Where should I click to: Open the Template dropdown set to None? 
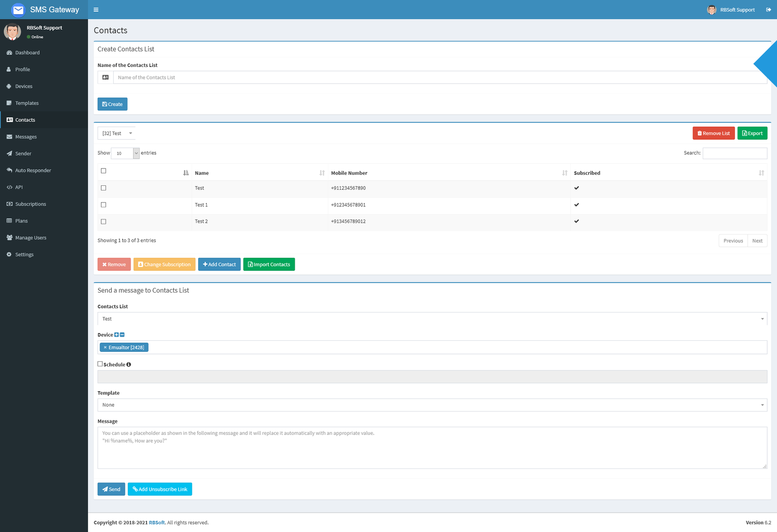pyautogui.click(x=432, y=405)
